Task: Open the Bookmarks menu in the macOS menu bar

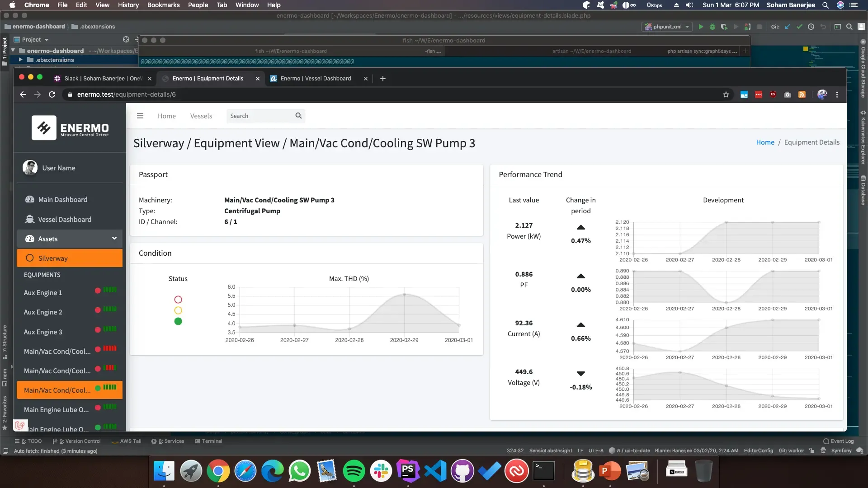Action: [164, 5]
